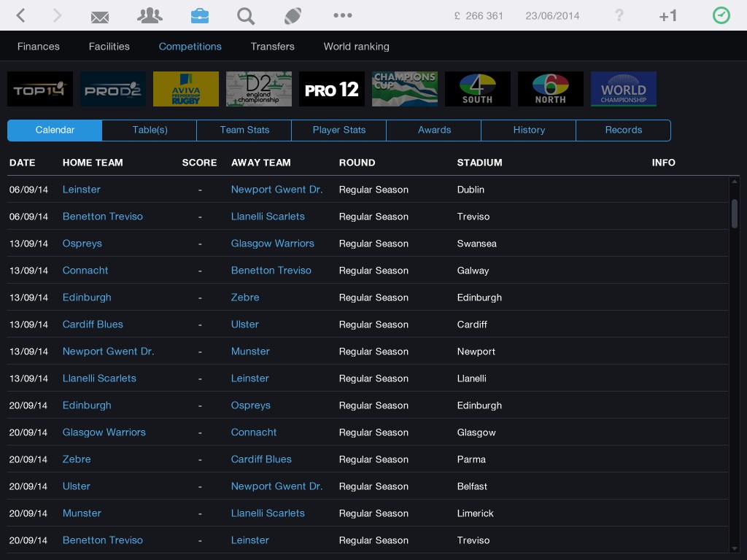Click the briefcase club management icon

point(198,15)
